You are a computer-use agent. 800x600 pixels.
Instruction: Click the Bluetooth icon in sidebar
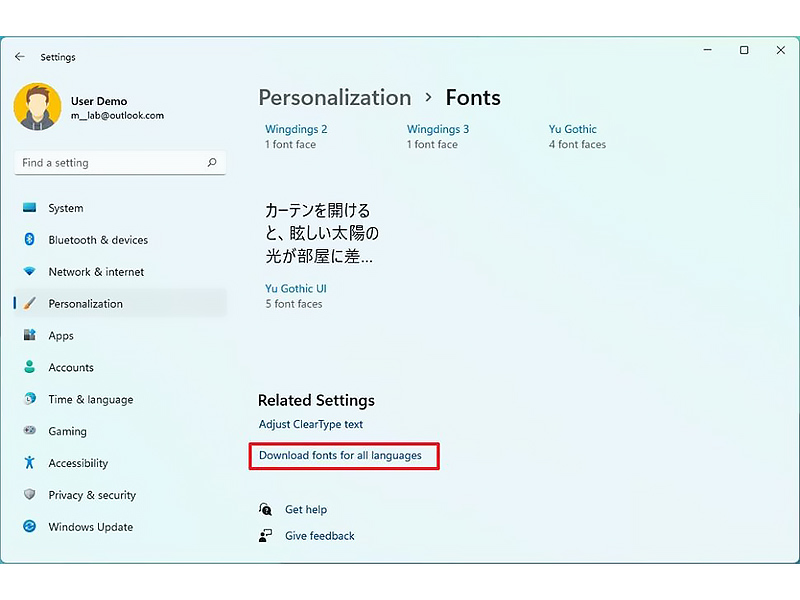pyautogui.click(x=30, y=239)
